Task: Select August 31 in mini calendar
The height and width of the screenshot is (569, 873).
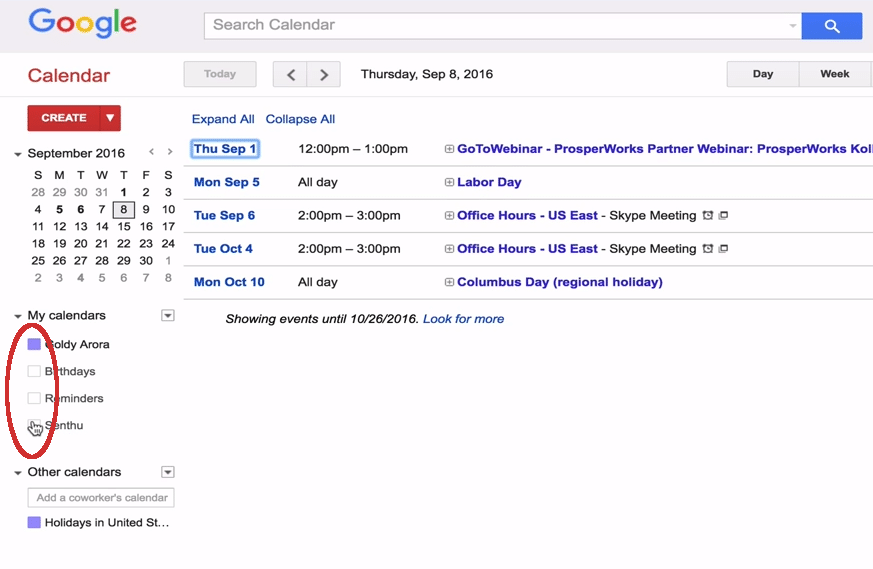Action: coord(101,193)
